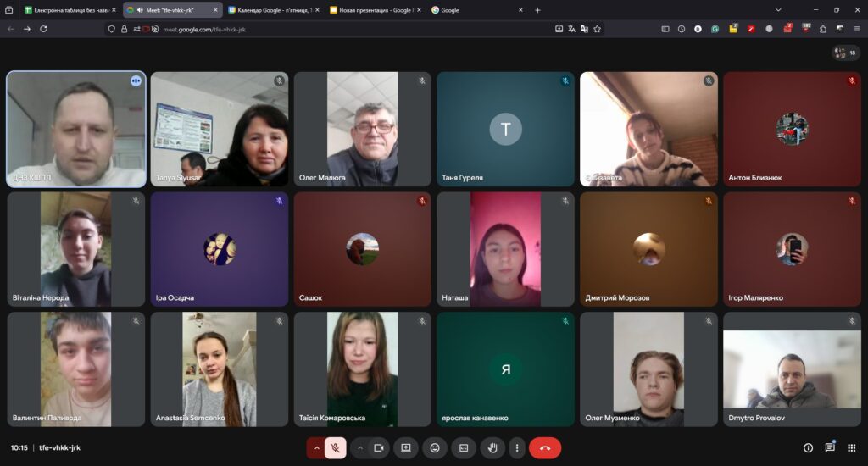This screenshot has height=466, width=868.
Task: Leave the call with red hang-up button
Action: [545, 447]
